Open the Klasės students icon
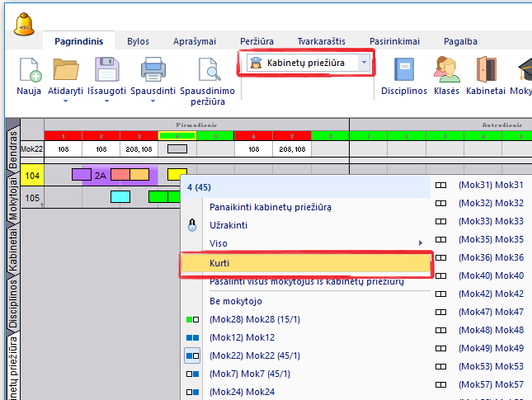Screen dimensions: 532x400 pos(446,71)
